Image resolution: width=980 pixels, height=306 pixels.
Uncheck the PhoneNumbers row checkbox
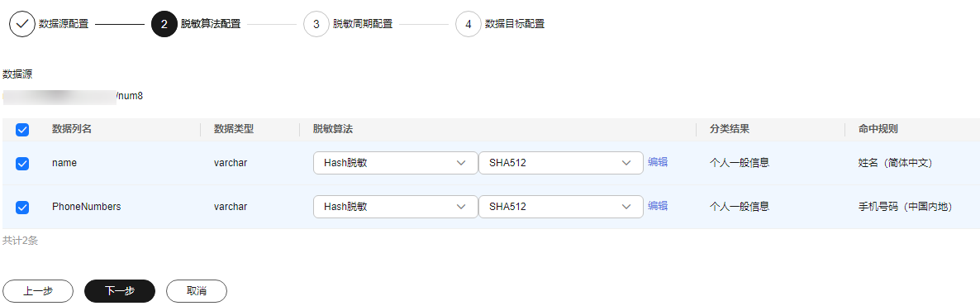point(21,207)
